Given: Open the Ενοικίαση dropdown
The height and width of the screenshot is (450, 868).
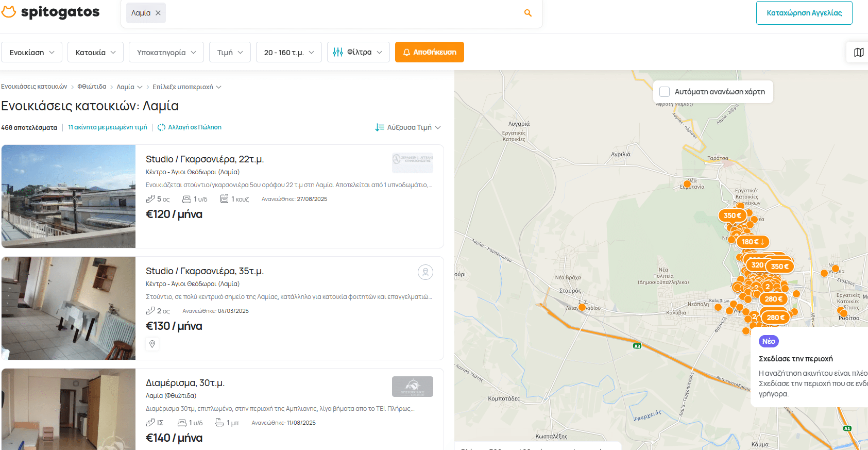Looking at the screenshot, I should coord(31,52).
